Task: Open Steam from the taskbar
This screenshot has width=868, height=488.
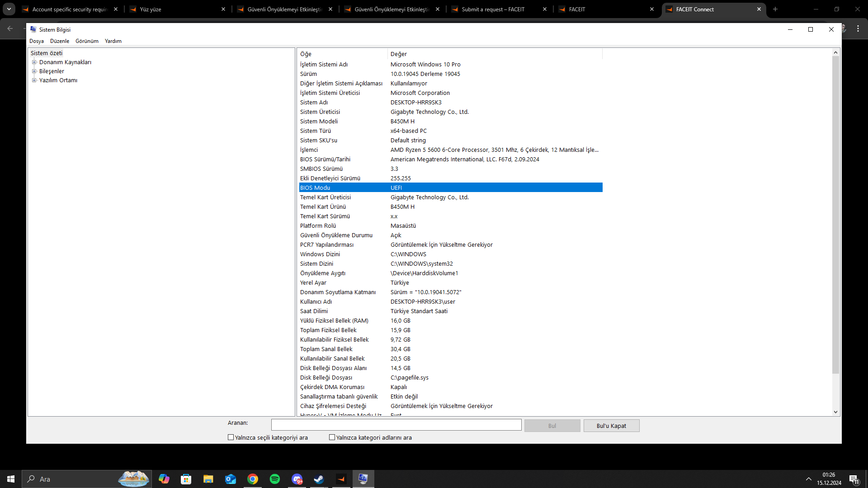Action: point(319,479)
